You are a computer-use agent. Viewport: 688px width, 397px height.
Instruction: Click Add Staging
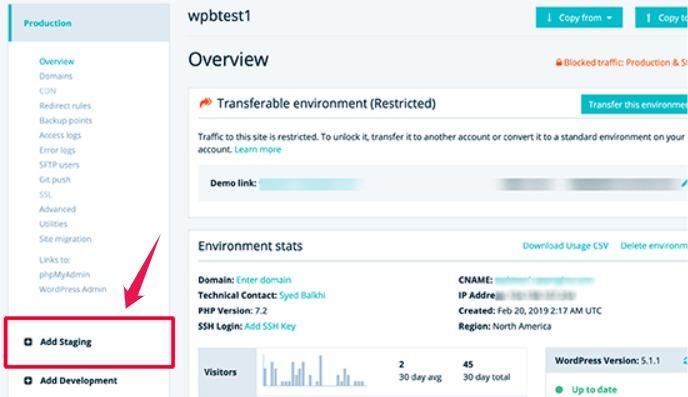(66, 342)
